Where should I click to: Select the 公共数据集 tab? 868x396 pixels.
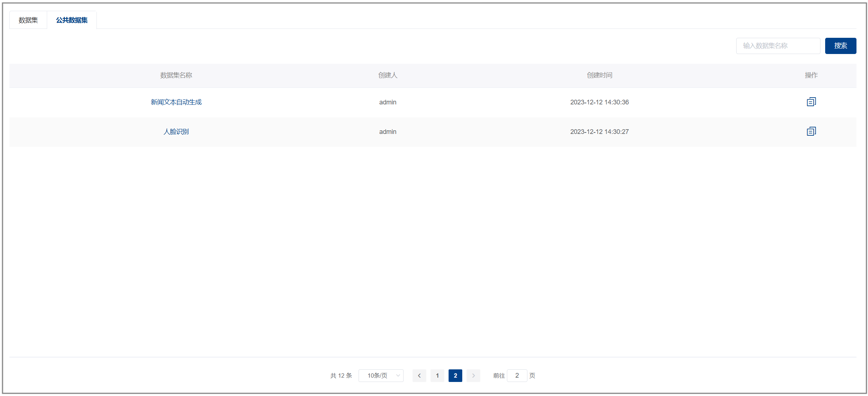tap(72, 20)
